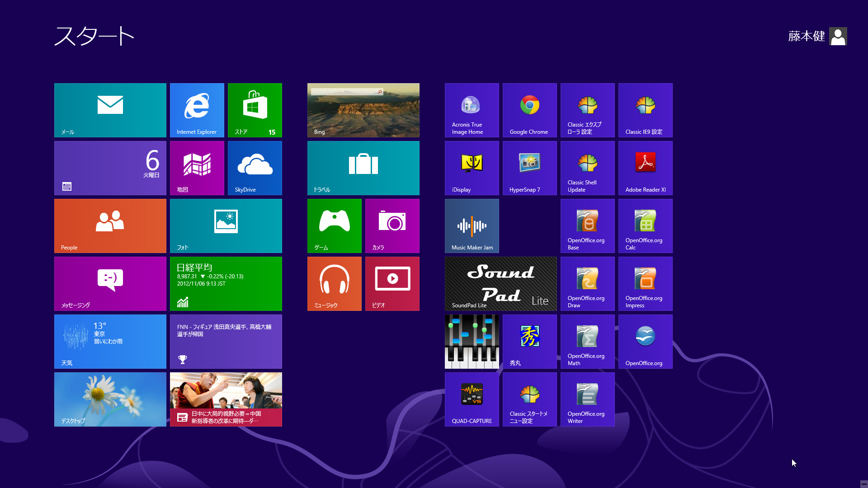Open the People tile

pos(110,226)
